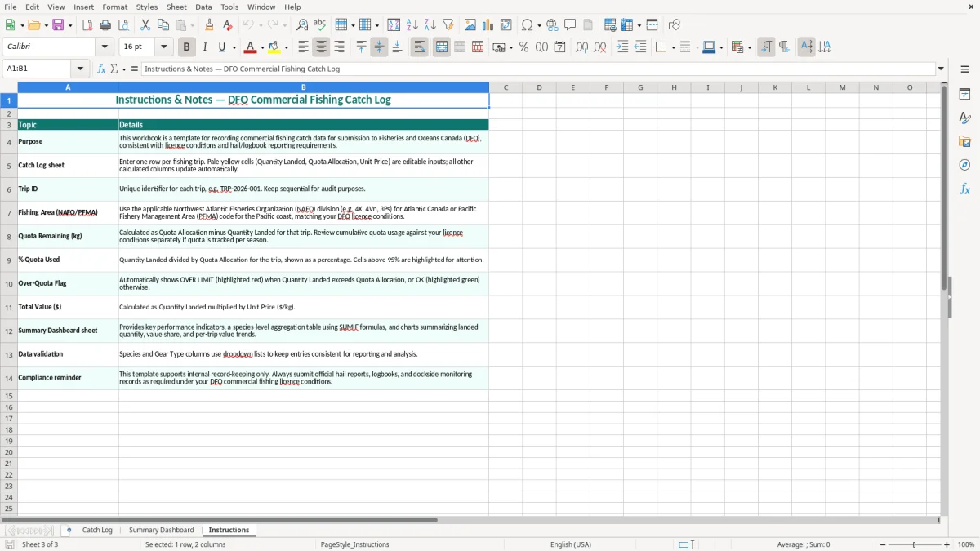Image resolution: width=980 pixels, height=551 pixels.
Task: Open the sidebar Properties panel
Action: click(964, 95)
